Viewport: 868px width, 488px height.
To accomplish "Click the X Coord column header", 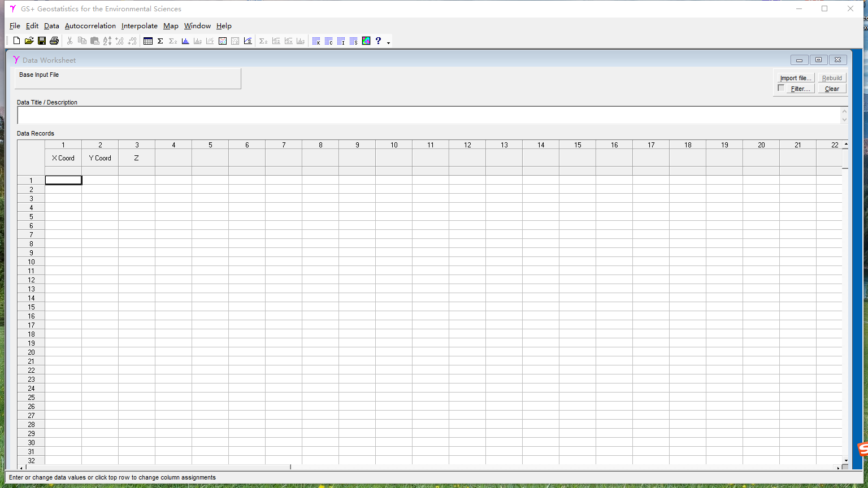I will point(63,158).
